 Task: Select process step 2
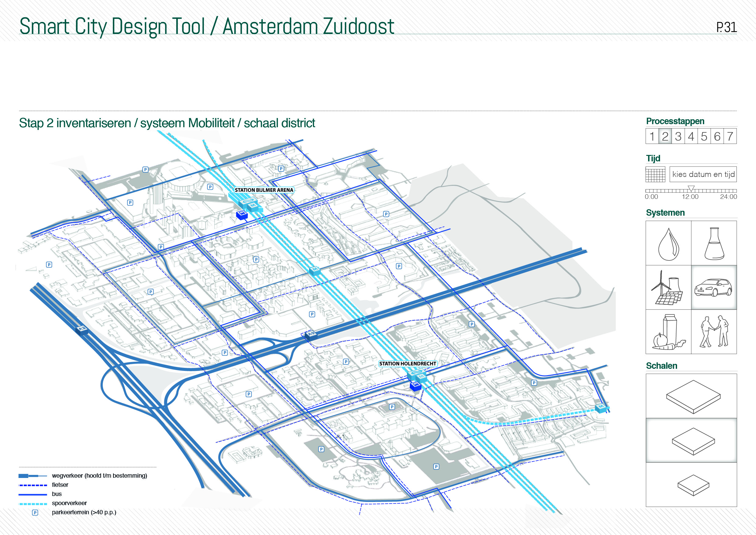[x=665, y=136]
